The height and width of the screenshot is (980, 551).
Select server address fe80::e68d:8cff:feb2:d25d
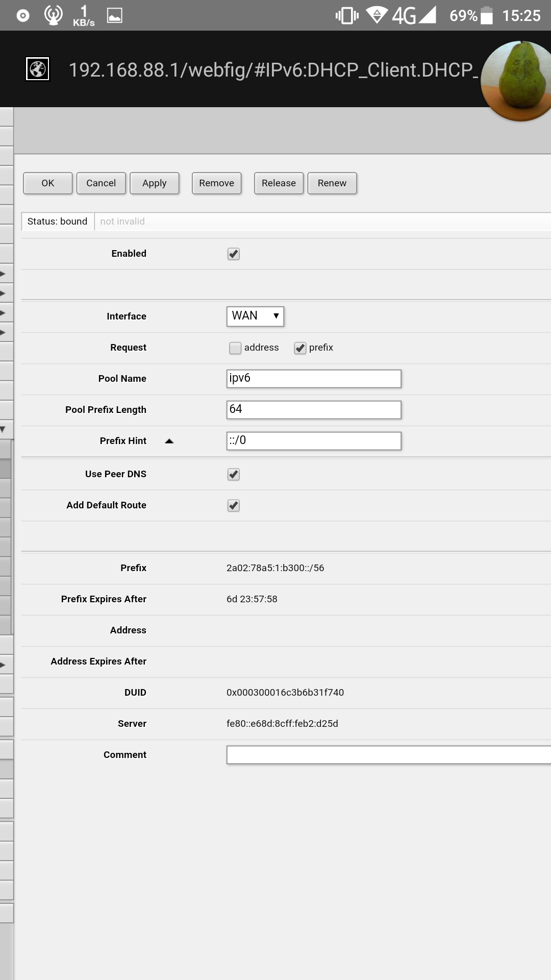[x=282, y=724]
